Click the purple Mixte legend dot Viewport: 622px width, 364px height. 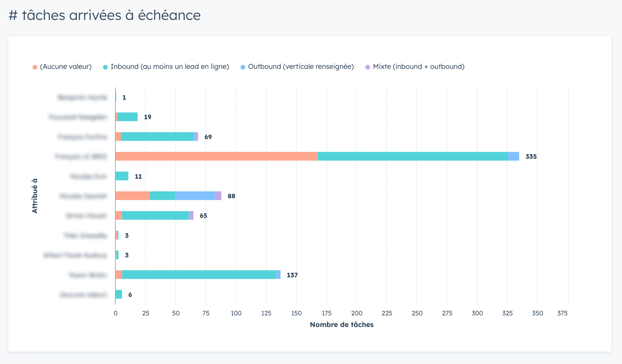tap(368, 67)
